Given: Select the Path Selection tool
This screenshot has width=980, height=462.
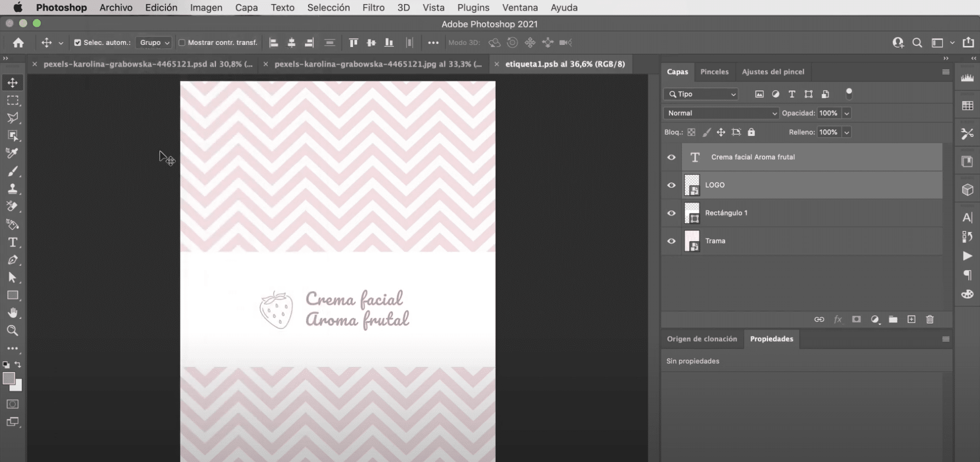Looking at the screenshot, I should (x=12, y=278).
